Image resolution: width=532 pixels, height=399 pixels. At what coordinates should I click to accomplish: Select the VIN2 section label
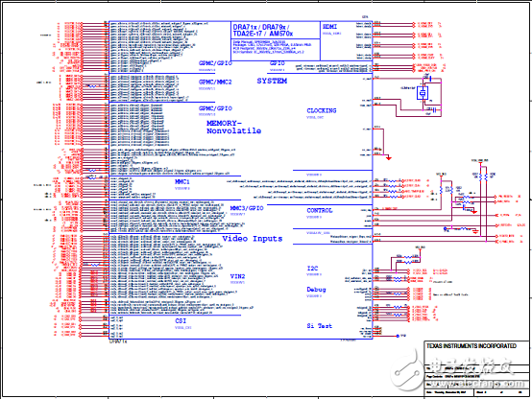tap(237, 276)
